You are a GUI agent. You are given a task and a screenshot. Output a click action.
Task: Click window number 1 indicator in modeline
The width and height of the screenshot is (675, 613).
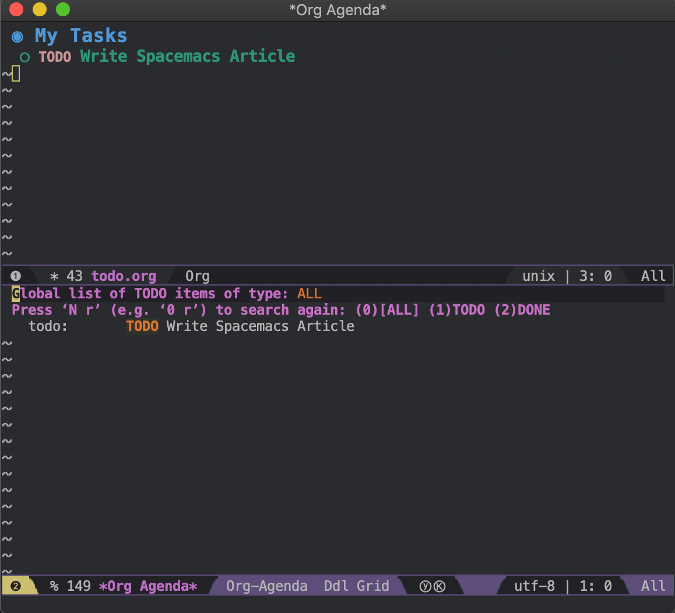coord(16,276)
